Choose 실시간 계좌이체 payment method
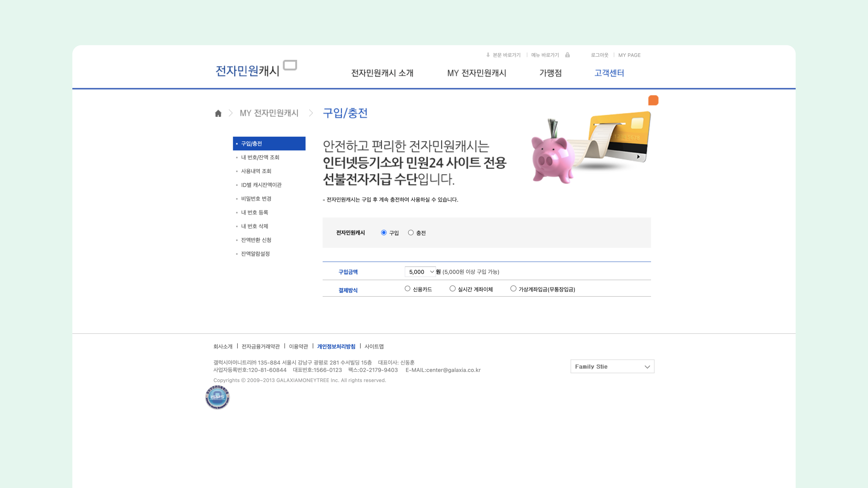Viewport: 868px width, 488px height. point(452,289)
